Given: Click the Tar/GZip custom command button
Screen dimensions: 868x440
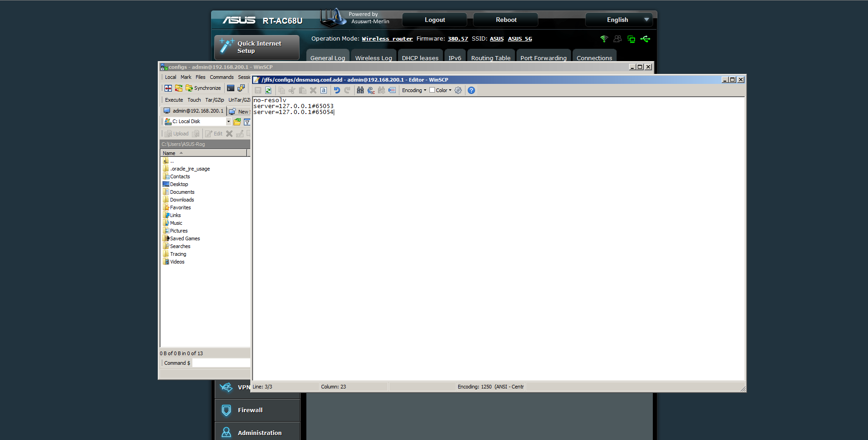Looking at the screenshot, I should (x=215, y=100).
